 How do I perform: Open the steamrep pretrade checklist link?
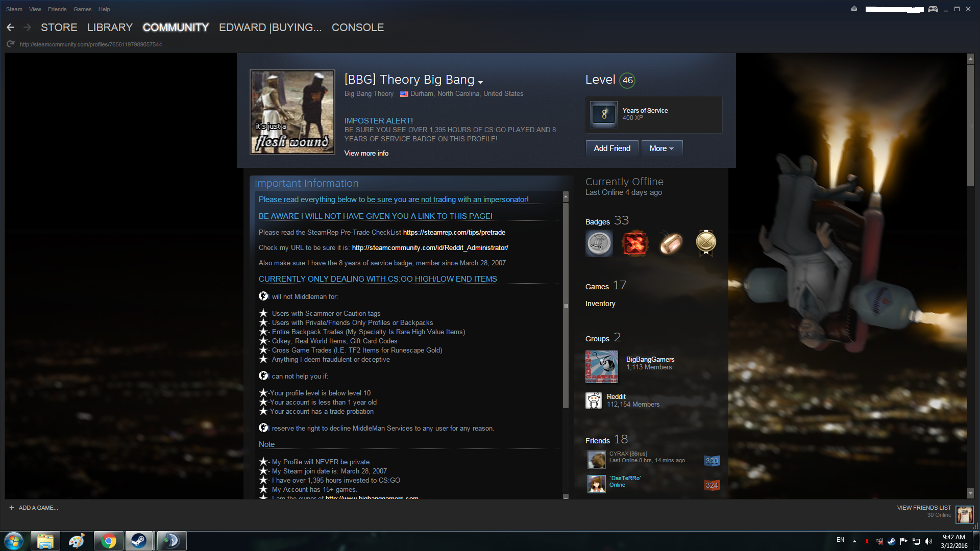point(454,232)
